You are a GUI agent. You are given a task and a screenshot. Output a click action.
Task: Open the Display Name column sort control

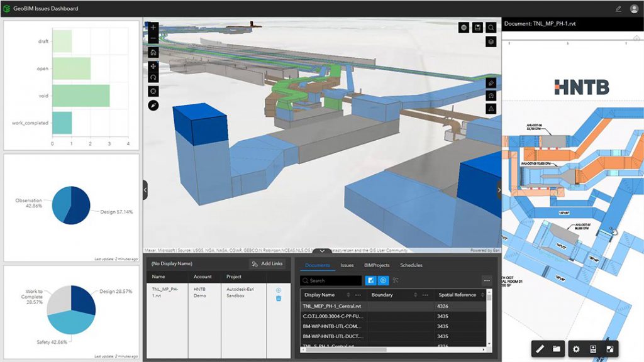[x=348, y=295]
